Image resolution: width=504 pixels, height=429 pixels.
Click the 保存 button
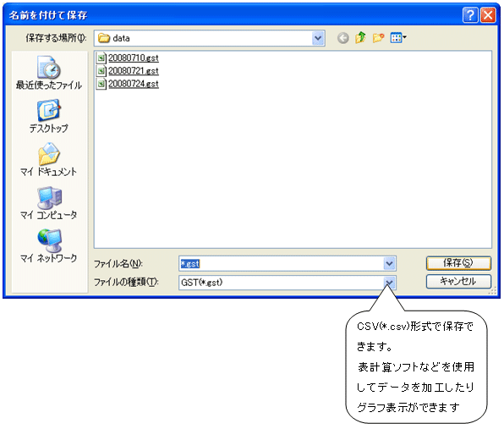458,263
